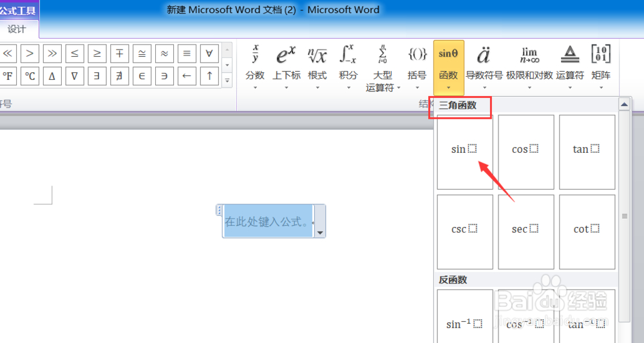Insert the degrees Fahrenheit symbol

pos(7,76)
